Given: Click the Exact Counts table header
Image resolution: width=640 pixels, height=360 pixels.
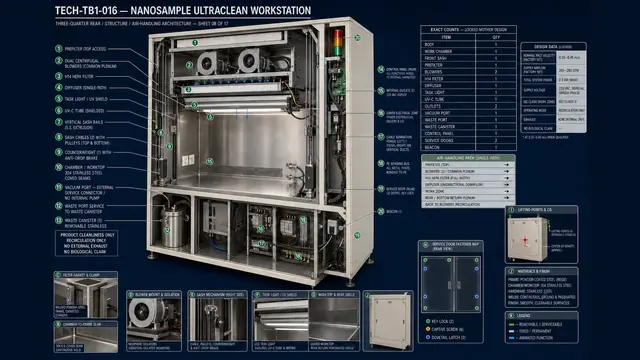Looking at the screenshot, I should (468, 29).
